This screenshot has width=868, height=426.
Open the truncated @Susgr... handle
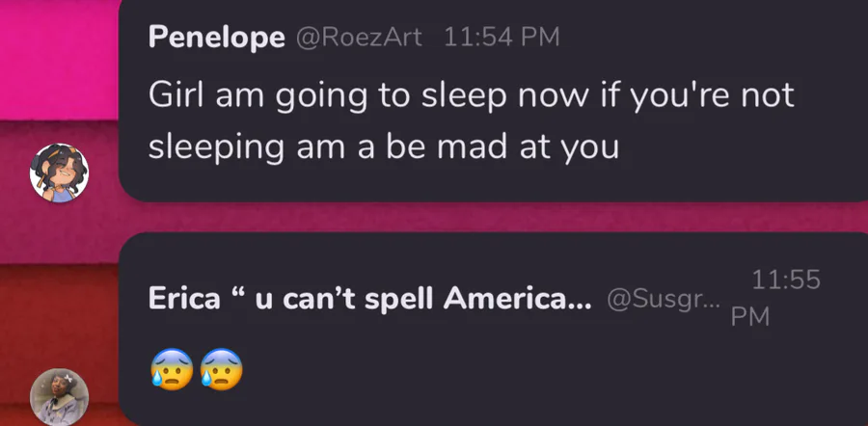point(664,300)
